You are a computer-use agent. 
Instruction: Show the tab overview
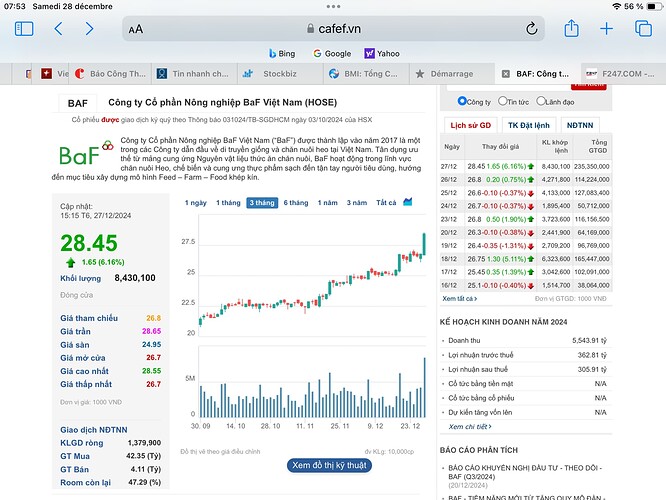643,29
